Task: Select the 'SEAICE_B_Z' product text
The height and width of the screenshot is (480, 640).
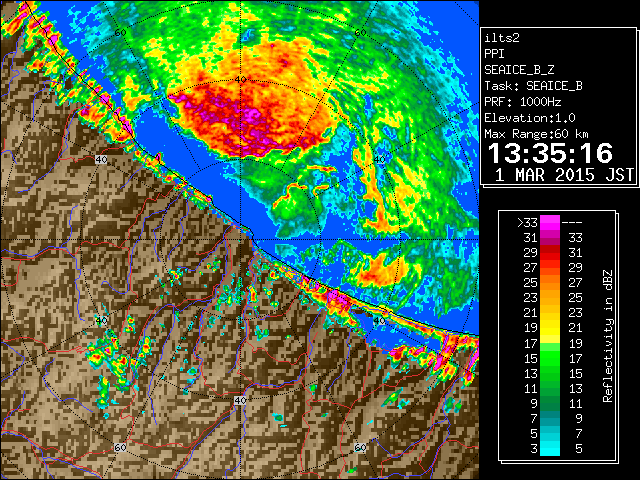Action: click(519, 70)
